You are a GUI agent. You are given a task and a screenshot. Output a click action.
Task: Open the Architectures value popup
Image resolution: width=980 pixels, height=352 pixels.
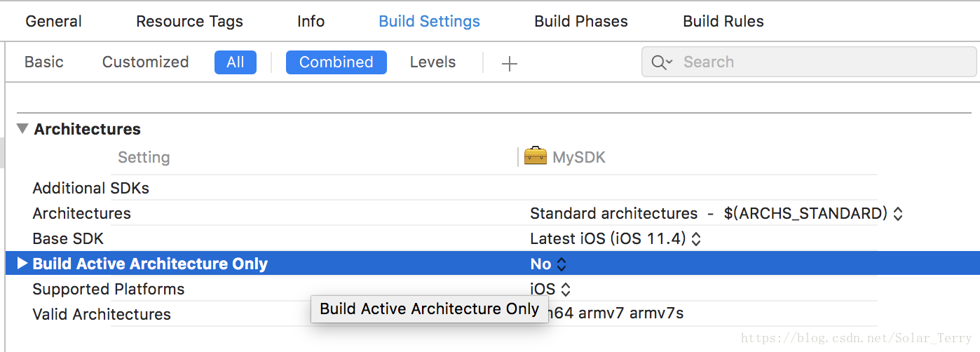716,213
